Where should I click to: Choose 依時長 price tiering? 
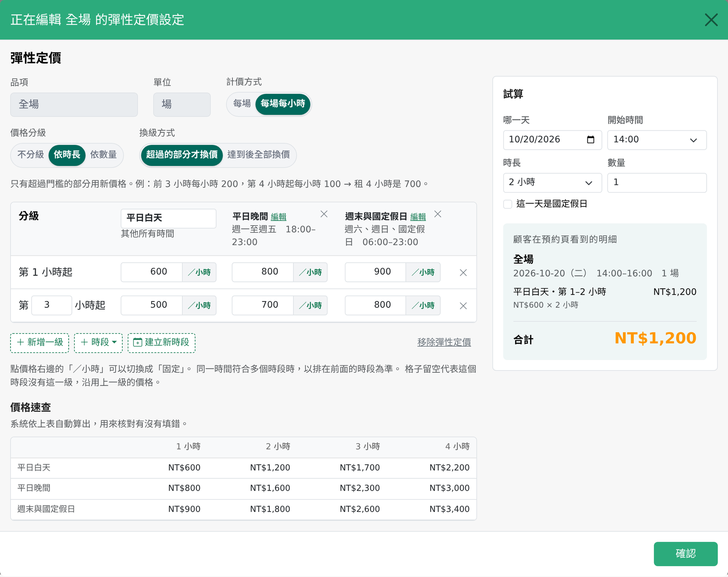click(67, 155)
